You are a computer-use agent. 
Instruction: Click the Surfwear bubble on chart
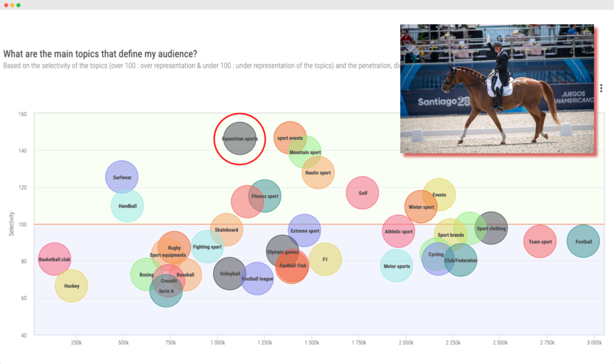pyautogui.click(x=122, y=178)
